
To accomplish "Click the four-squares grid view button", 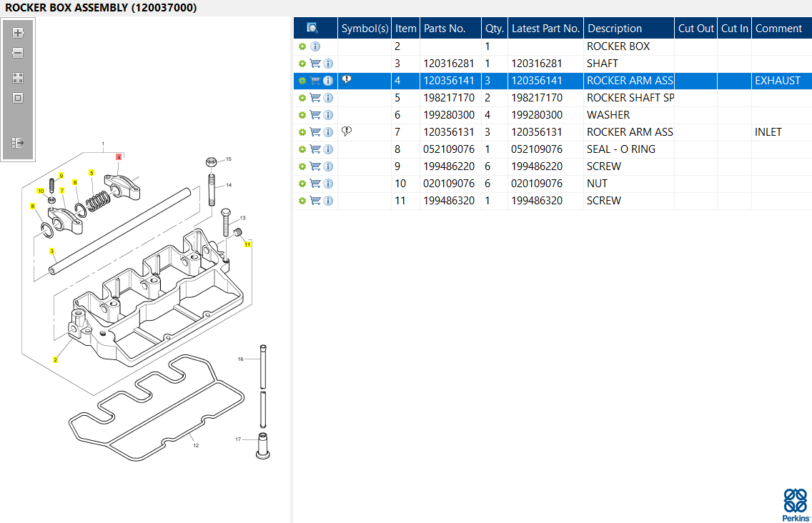I will coord(18,78).
